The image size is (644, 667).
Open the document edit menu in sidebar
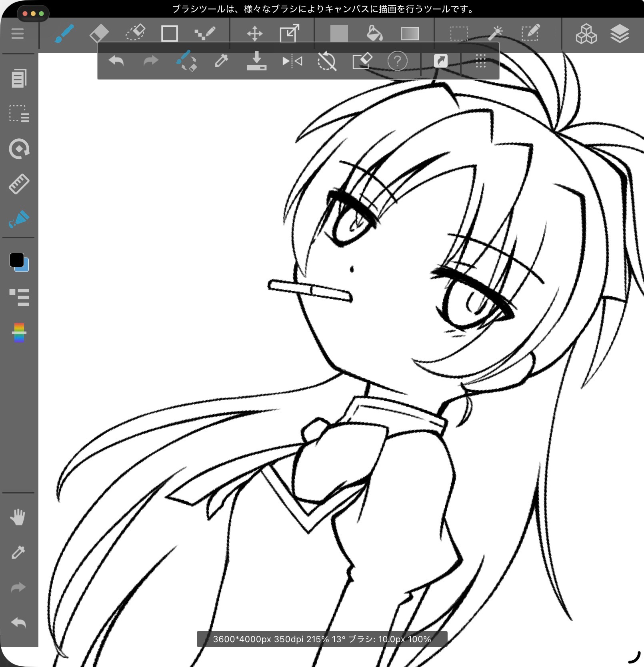[19, 78]
